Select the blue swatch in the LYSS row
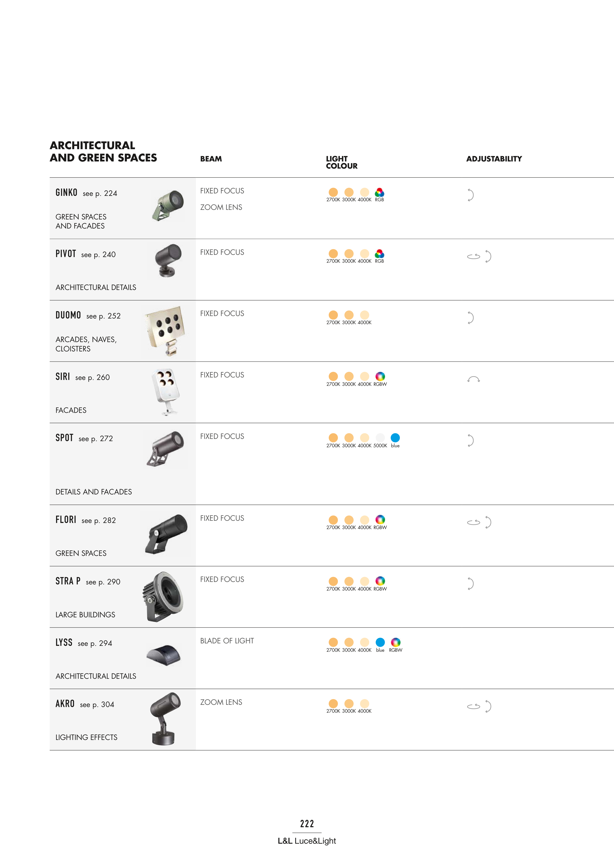The width and height of the screenshot is (614, 868). (x=380, y=642)
